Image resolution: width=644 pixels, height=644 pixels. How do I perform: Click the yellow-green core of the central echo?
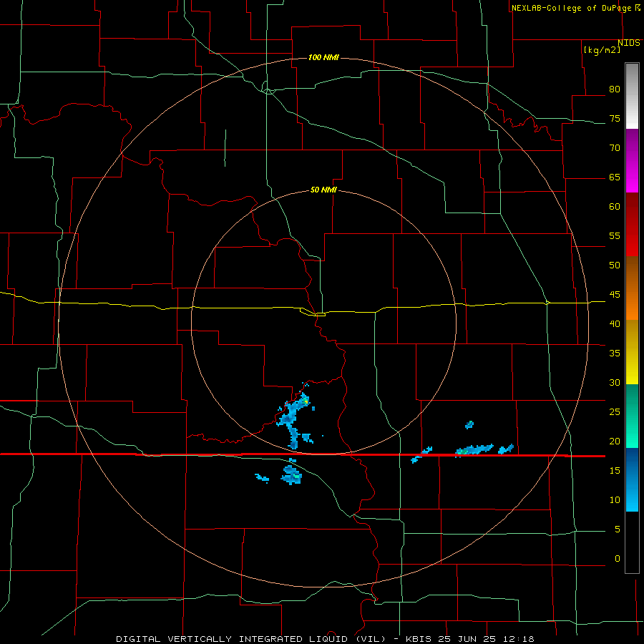pos(306,401)
